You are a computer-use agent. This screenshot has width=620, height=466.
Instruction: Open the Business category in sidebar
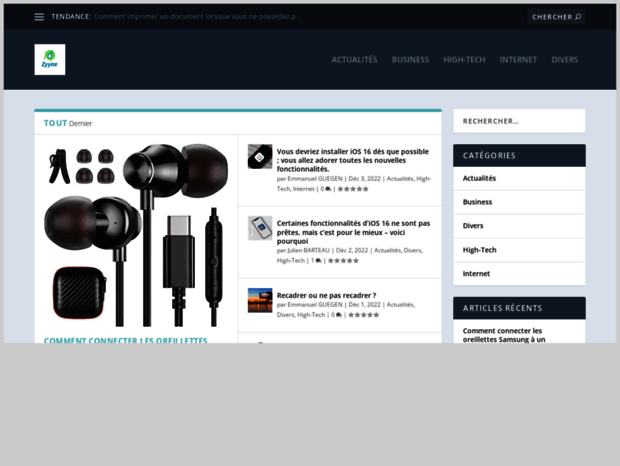pyautogui.click(x=477, y=202)
